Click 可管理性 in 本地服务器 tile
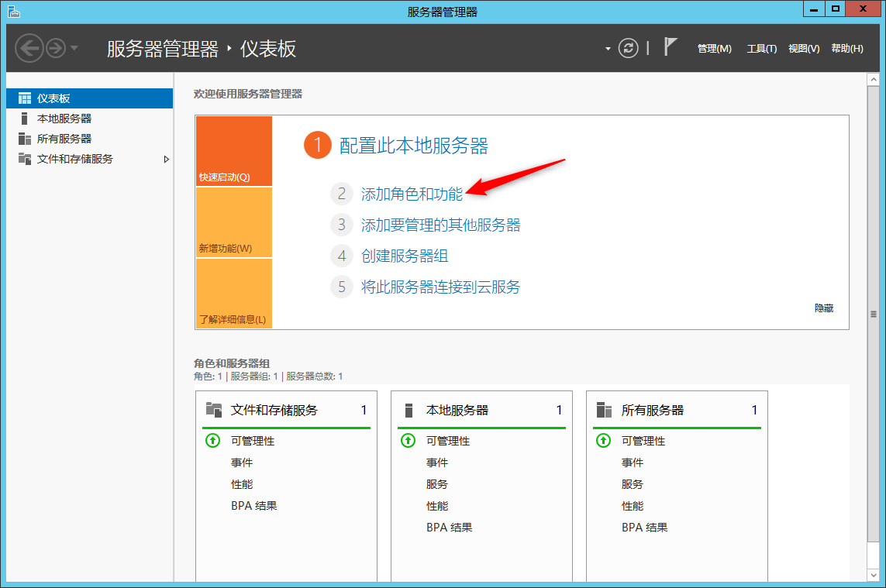 (448, 441)
